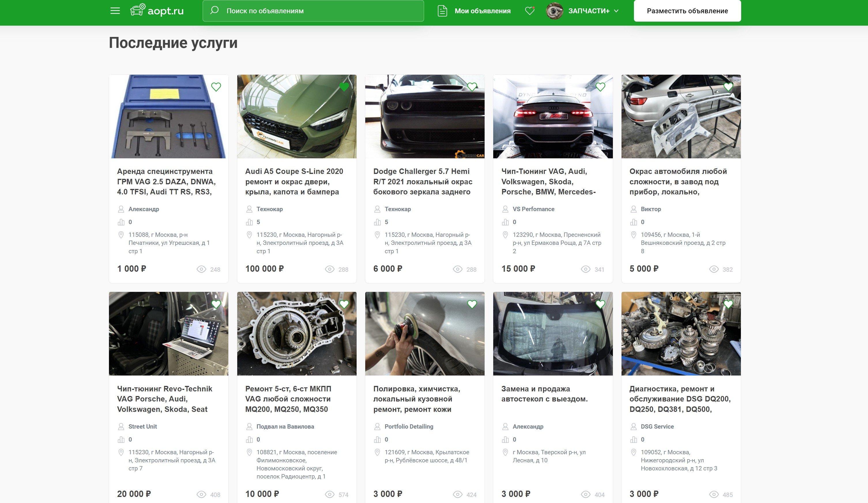Open Мои объявления menu item
This screenshot has width=868, height=503.
tap(482, 11)
